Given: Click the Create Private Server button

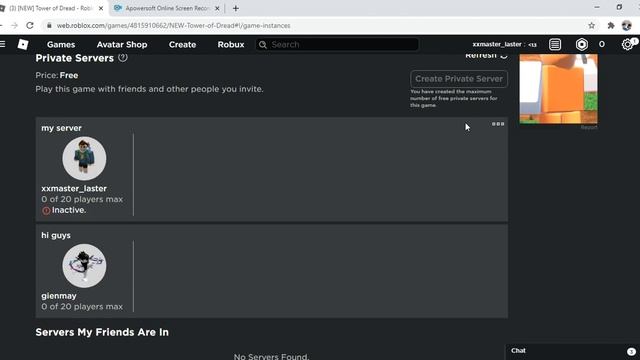Looking at the screenshot, I should coord(459,79).
